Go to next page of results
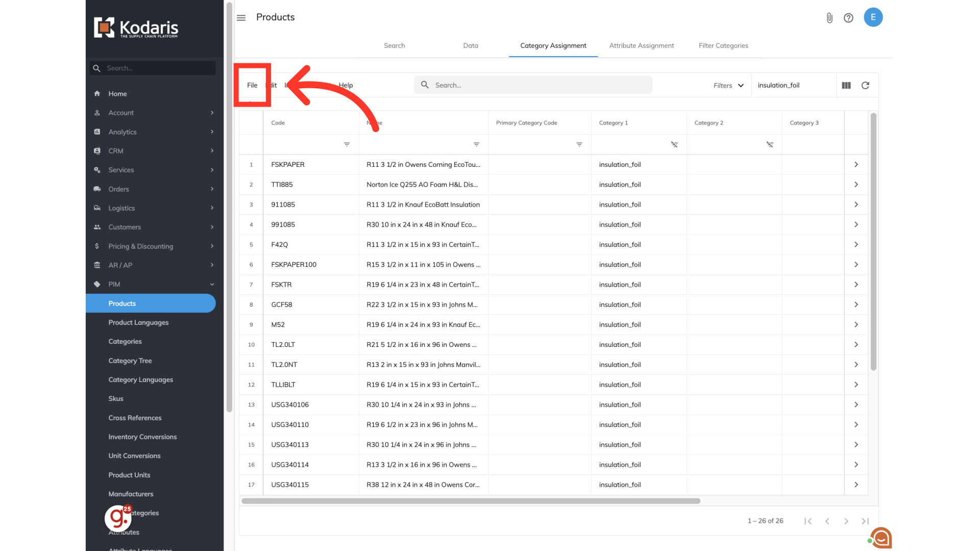The width and height of the screenshot is (980, 551). click(x=846, y=521)
